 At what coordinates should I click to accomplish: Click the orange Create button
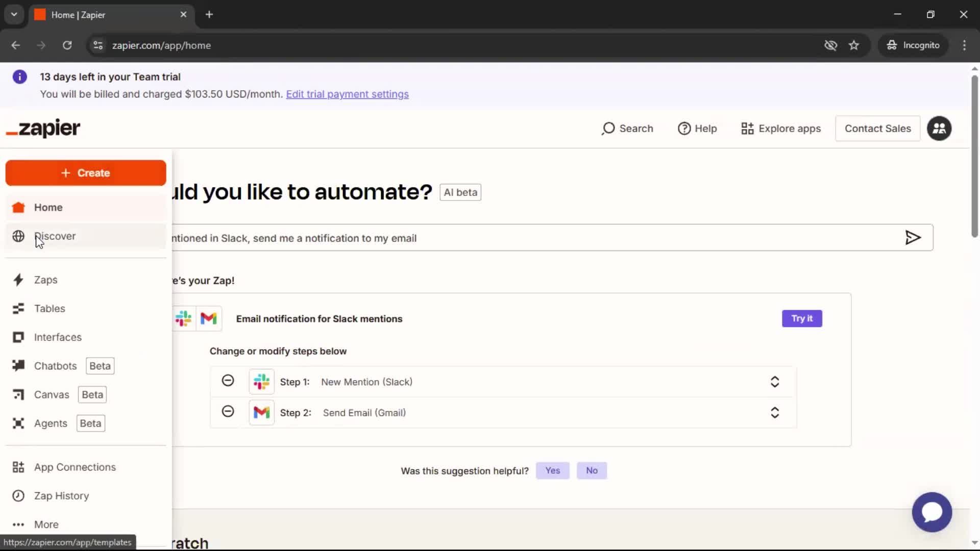tap(86, 173)
